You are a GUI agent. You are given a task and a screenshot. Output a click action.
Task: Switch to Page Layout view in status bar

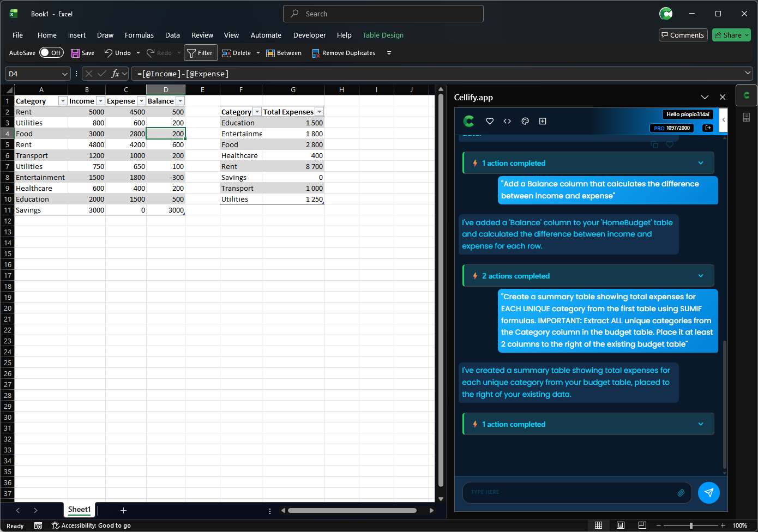[621, 525]
